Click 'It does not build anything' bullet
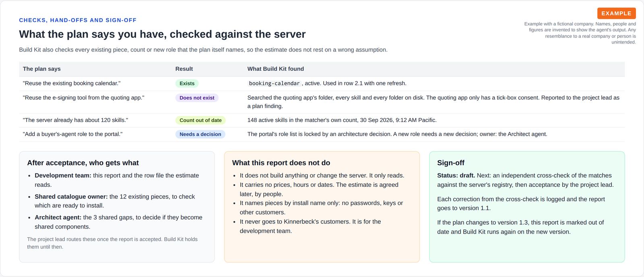Screen dimensions: 644x277 322,176
